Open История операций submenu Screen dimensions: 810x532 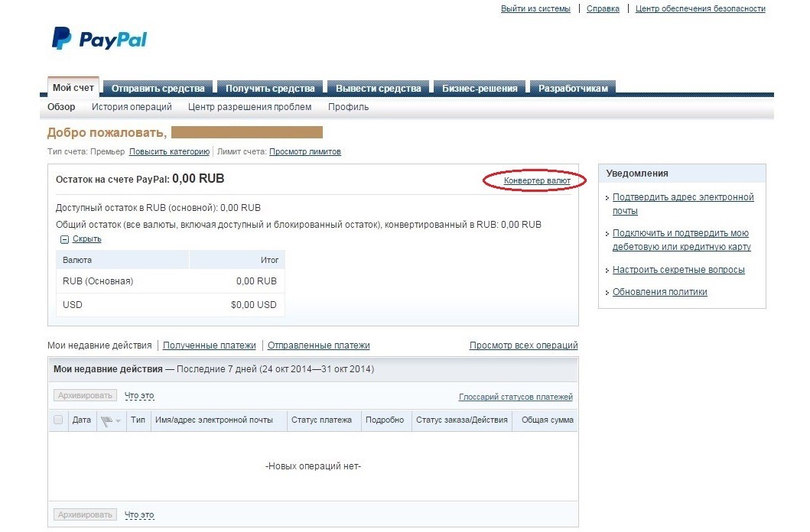132,107
